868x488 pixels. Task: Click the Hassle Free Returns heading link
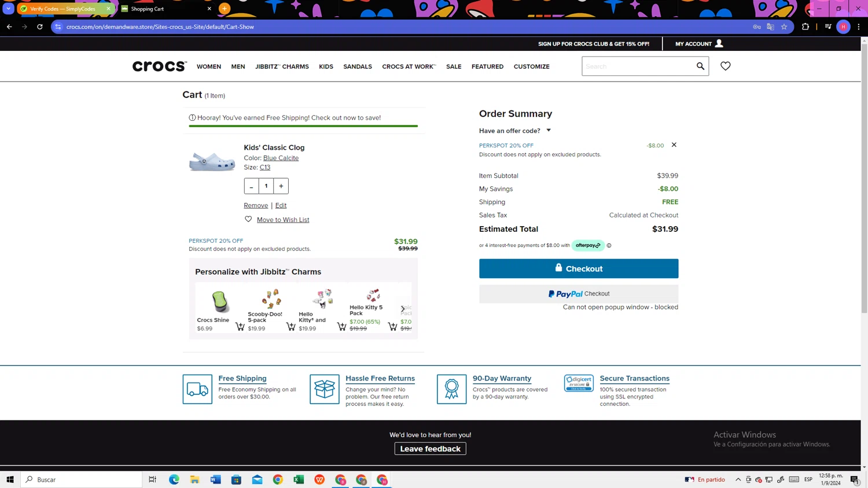(x=380, y=378)
